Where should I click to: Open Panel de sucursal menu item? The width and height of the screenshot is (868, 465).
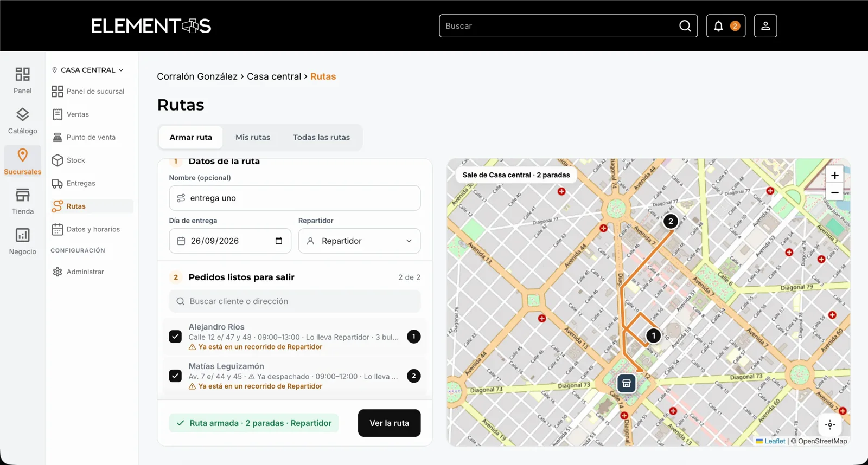[92, 92]
